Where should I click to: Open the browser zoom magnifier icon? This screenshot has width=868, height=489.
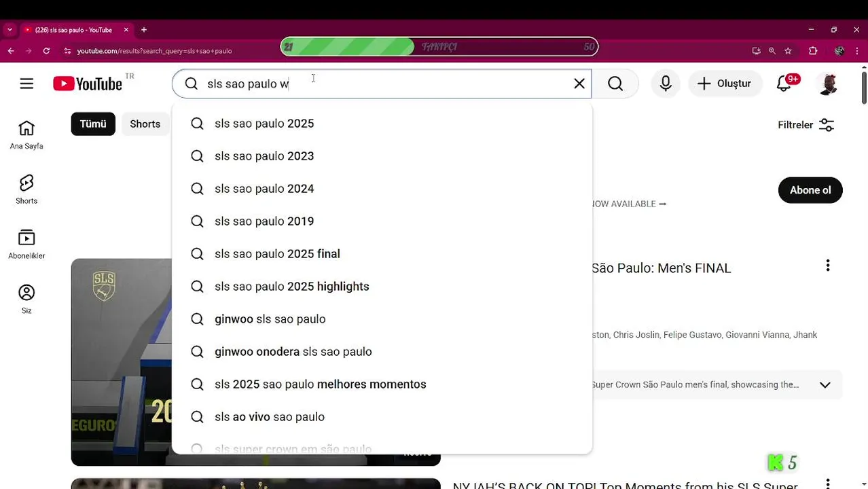click(772, 51)
